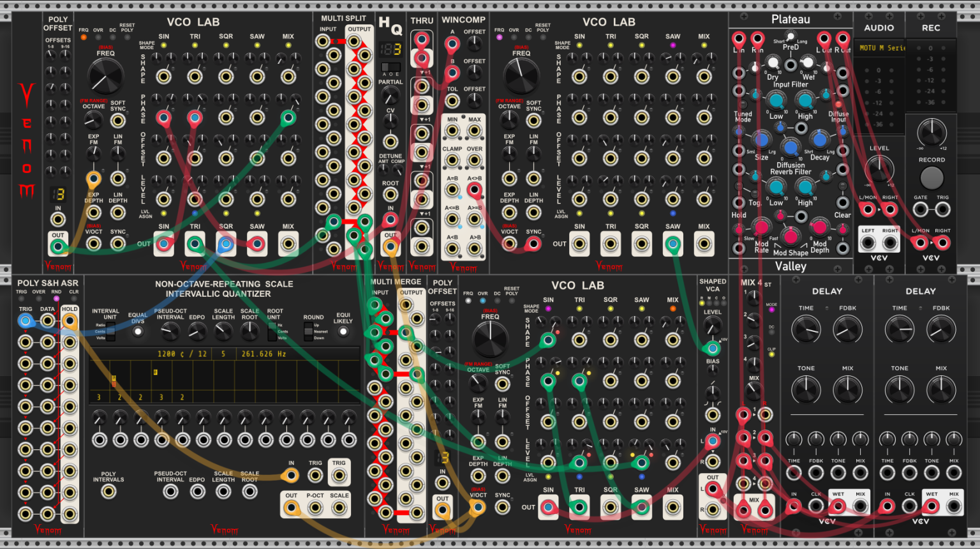The height and width of the screenshot is (549, 980).
Task: Click the '1200 ¢ / 12' interval readout
Action: click(182, 354)
